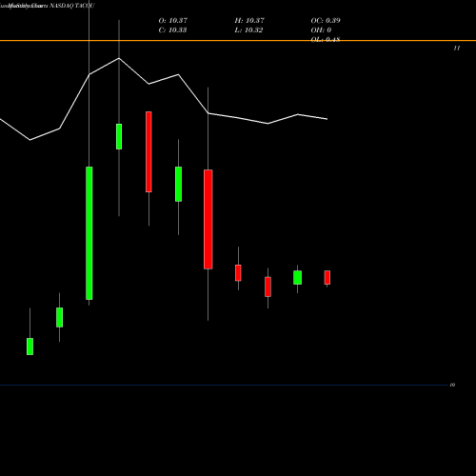Click the price axis label 11

(457, 49)
